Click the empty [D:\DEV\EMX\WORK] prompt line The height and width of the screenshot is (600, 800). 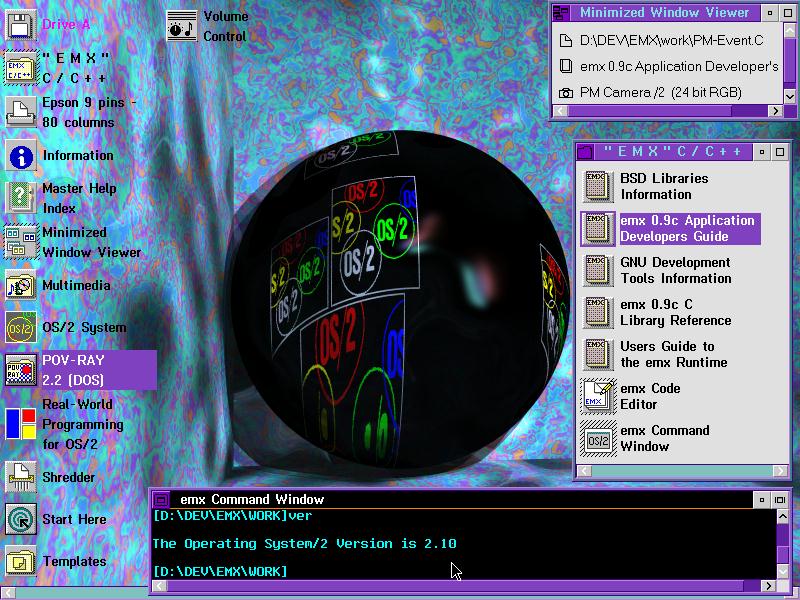click(220, 571)
